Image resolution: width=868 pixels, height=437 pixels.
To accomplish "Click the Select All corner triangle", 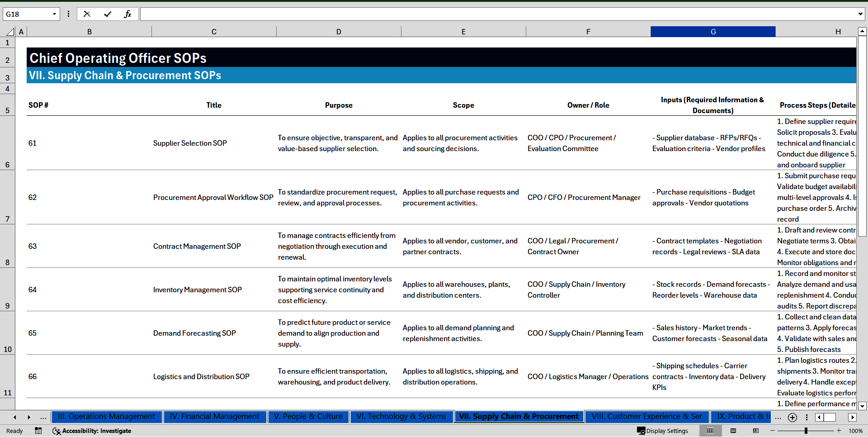I will click(x=10, y=32).
